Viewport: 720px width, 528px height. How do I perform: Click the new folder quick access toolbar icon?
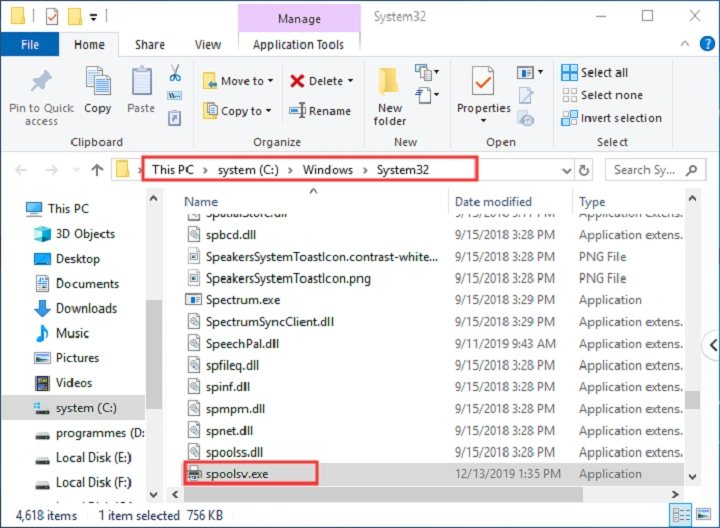click(x=74, y=17)
